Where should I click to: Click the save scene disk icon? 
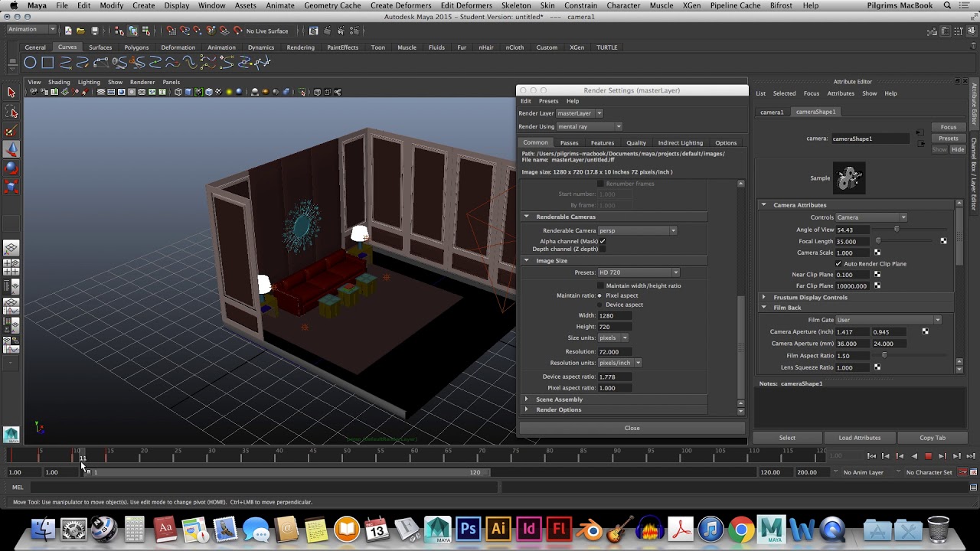click(94, 31)
